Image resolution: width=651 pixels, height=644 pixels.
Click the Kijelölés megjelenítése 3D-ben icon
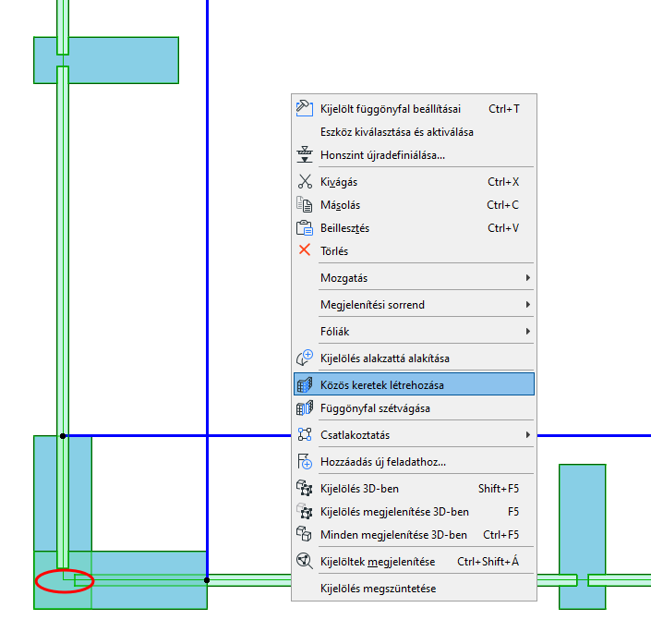305,512
